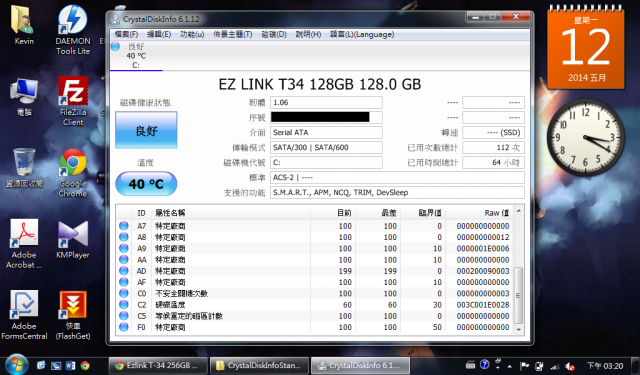Screen dimensions: 640x375
Task: Click the supported features field with S.M.A.R.T.
Action: 397,193
